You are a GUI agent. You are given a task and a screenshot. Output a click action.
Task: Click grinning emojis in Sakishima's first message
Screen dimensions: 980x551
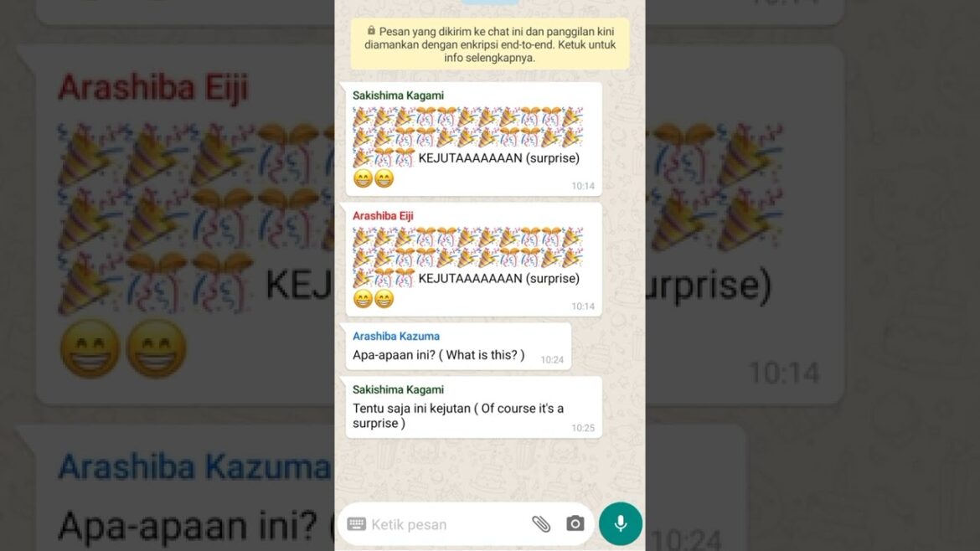(x=374, y=178)
